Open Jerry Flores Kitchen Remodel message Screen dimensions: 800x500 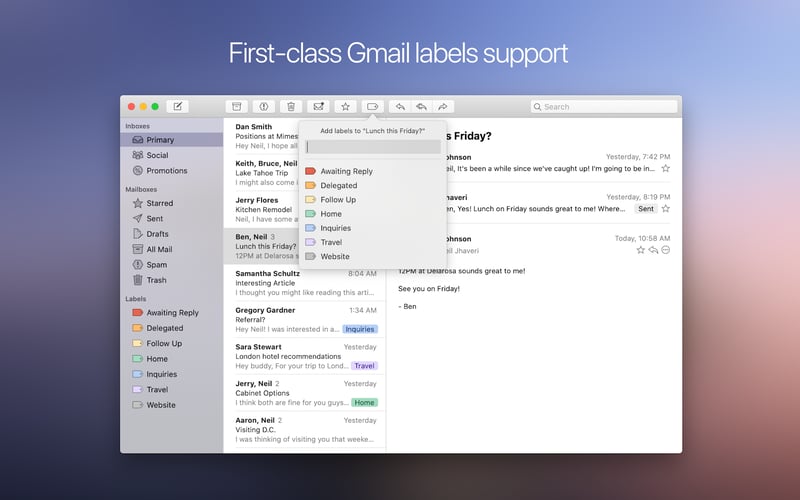point(261,209)
